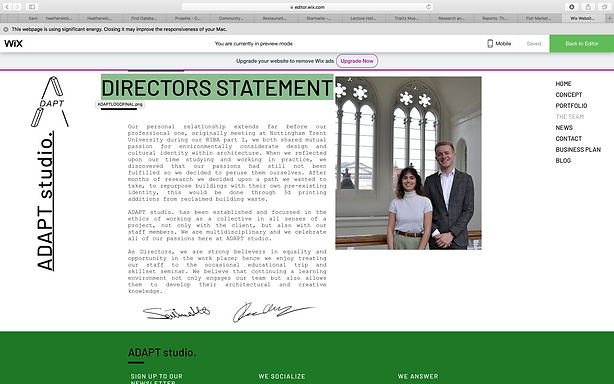Open THE TEAM menu link

pos(570,117)
